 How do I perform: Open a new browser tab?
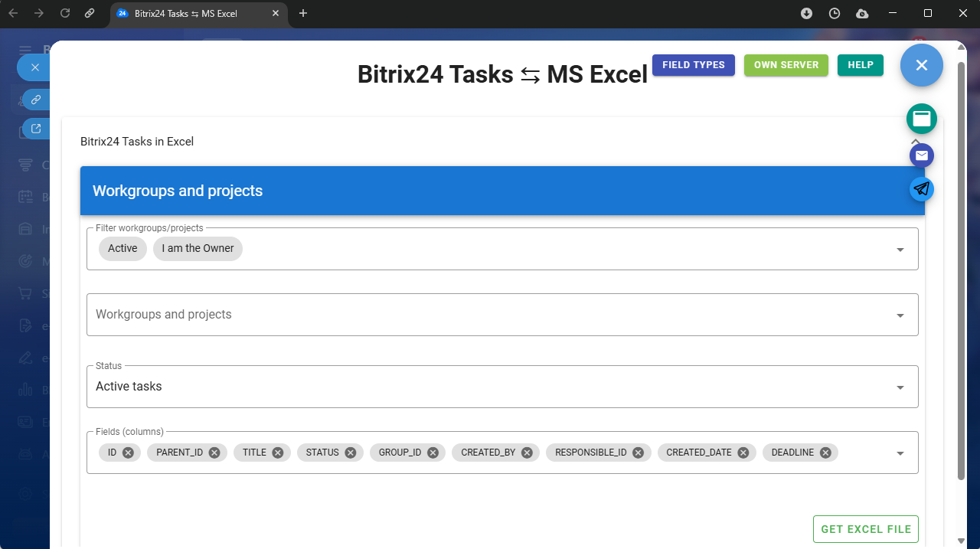pos(303,13)
